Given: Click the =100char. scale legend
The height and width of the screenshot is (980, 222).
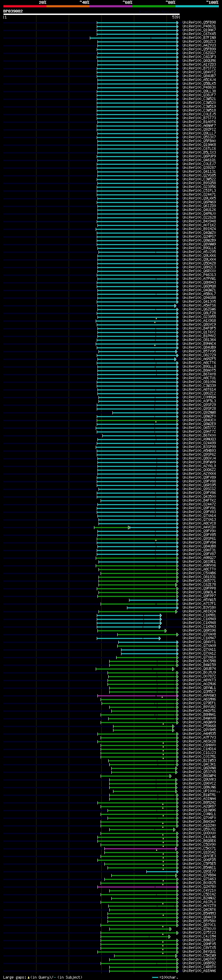Looking at the screenshot, I should tap(165, 977).
